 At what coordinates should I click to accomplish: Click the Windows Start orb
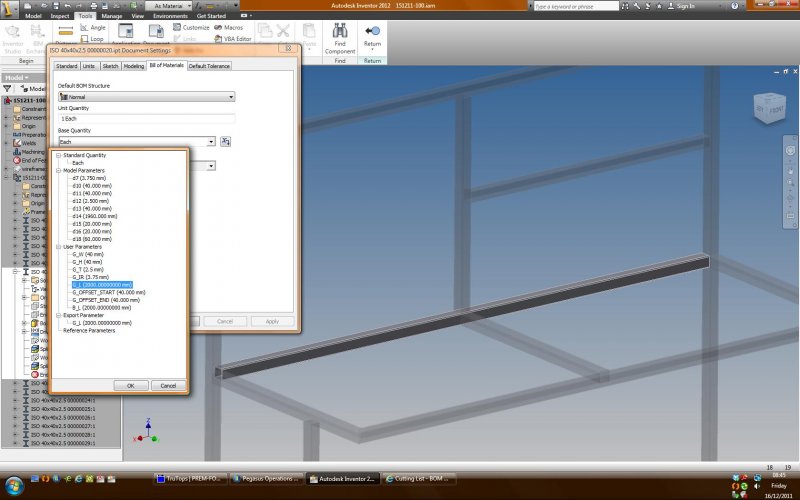(14, 485)
